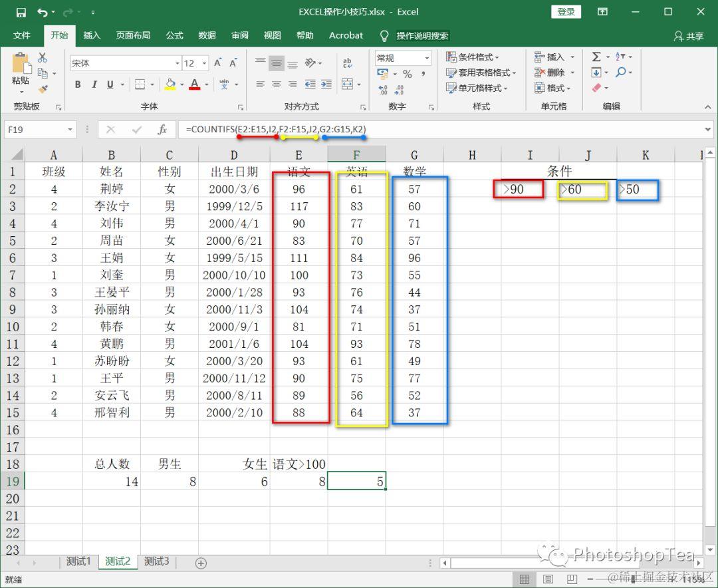Apply comma style number format
Screen dimensions: 718x588
click(x=423, y=74)
